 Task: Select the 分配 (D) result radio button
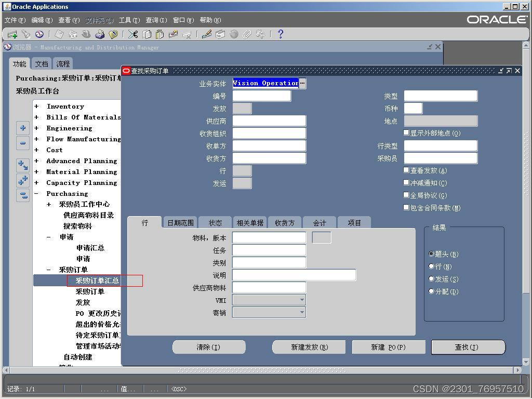coord(431,291)
